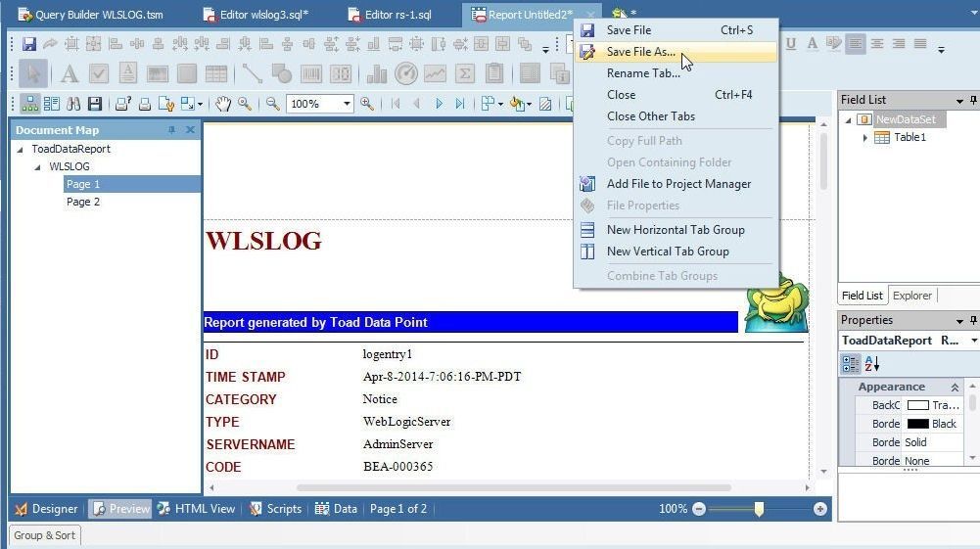Select the Table control tool
The image size is (980, 549).
pyautogui.click(x=215, y=73)
